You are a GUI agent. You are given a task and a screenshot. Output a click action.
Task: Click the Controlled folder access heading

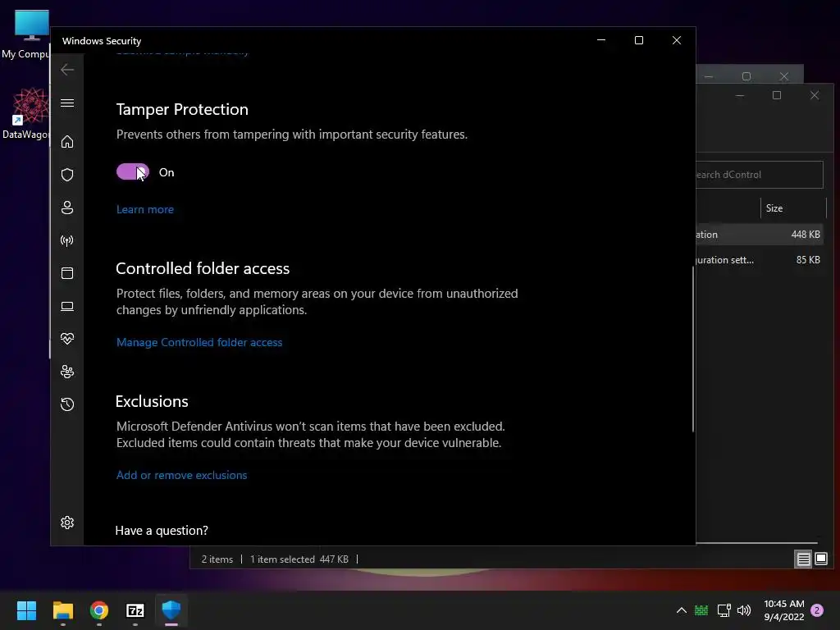(203, 268)
